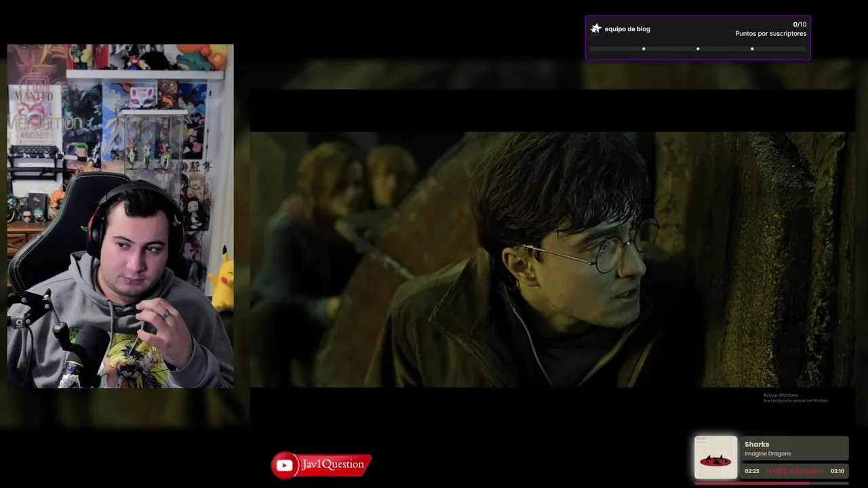Click the Sharks album cover thumbnail
The image size is (868, 488).
(715, 457)
